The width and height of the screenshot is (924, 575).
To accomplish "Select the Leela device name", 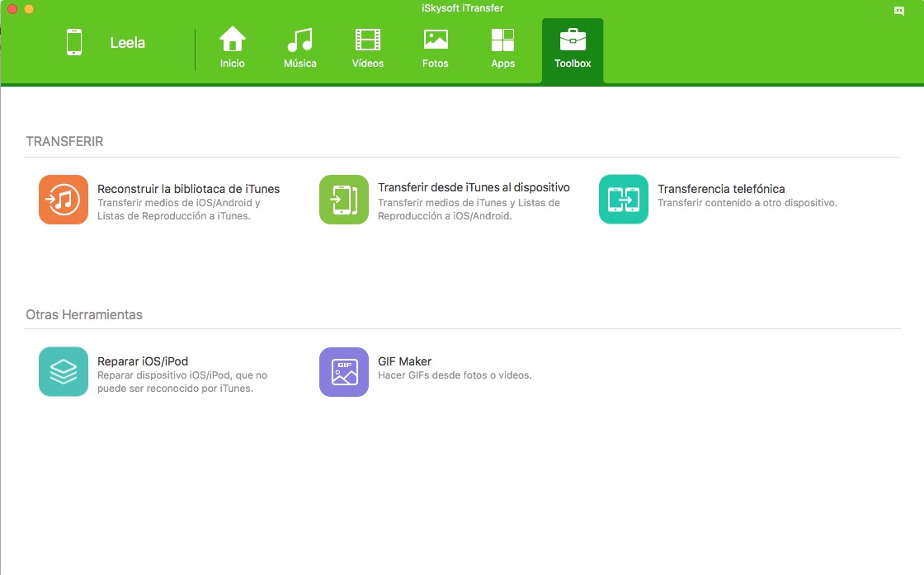I will coord(127,42).
